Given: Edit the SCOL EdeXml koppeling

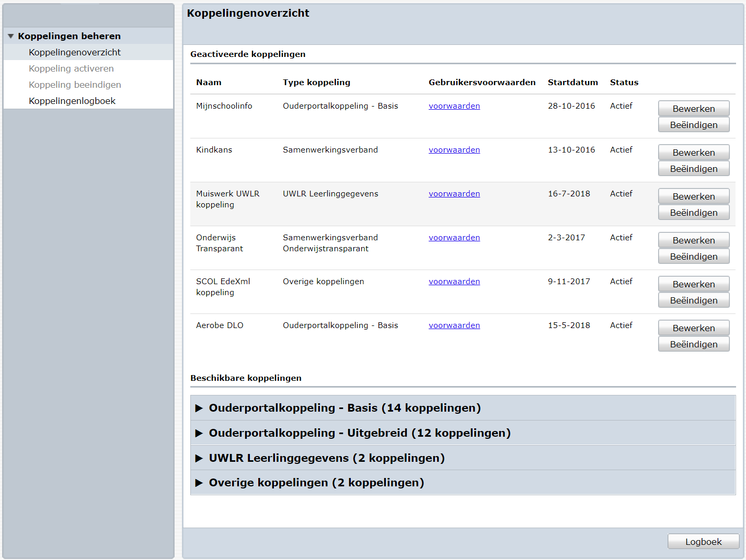Looking at the screenshot, I should pyautogui.click(x=694, y=284).
